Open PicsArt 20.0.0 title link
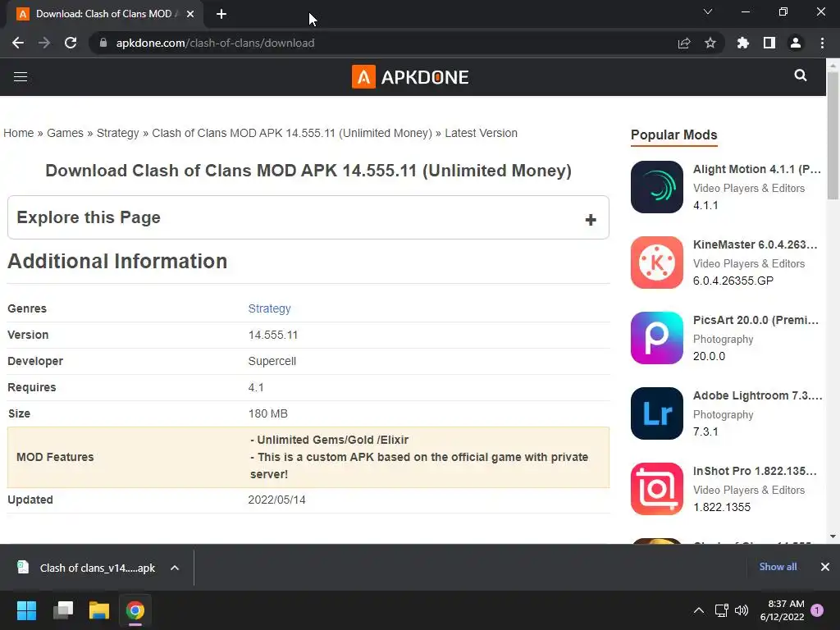The width and height of the screenshot is (840, 630). coord(756,321)
